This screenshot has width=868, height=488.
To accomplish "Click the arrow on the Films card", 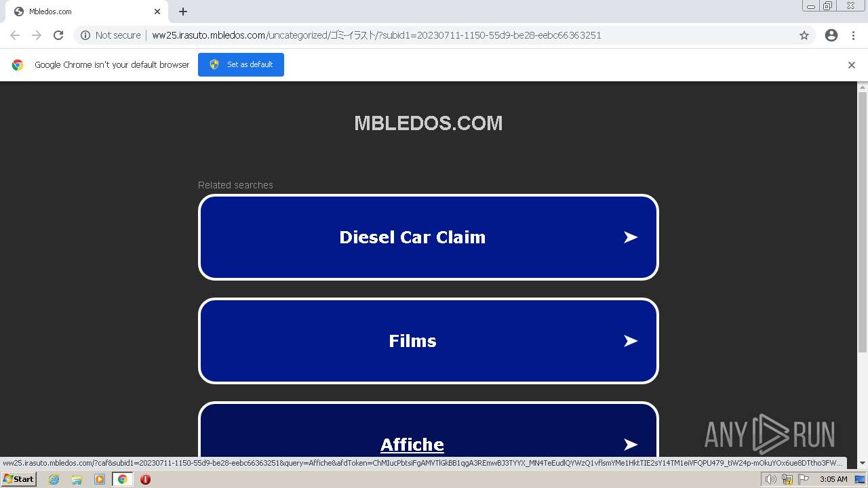I will (x=631, y=341).
